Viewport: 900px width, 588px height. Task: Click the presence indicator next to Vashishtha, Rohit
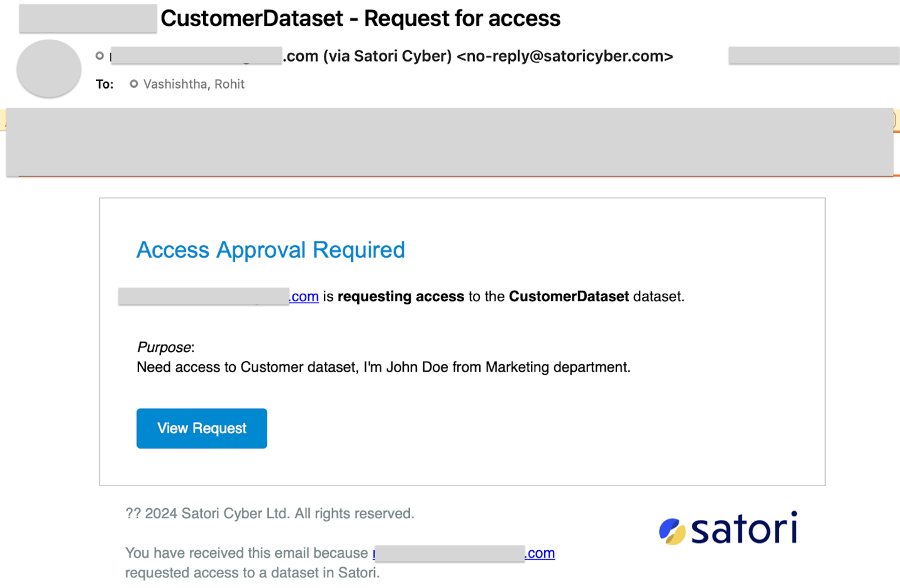pos(133,84)
